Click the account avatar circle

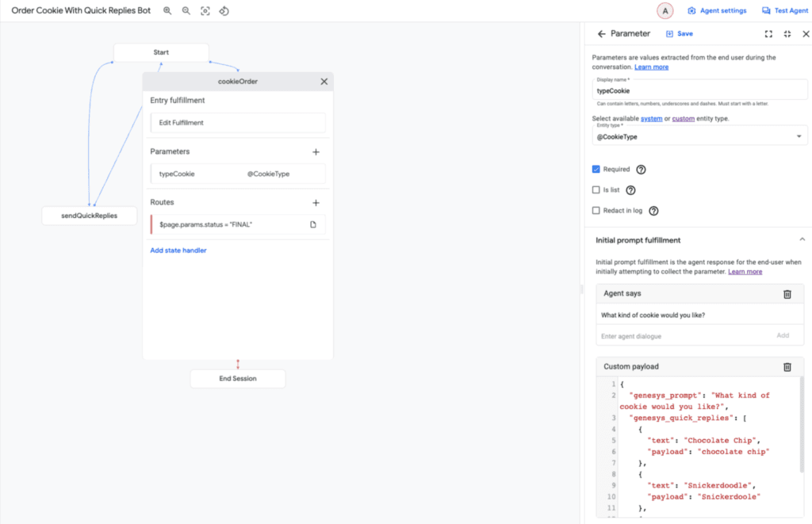tap(665, 10)
